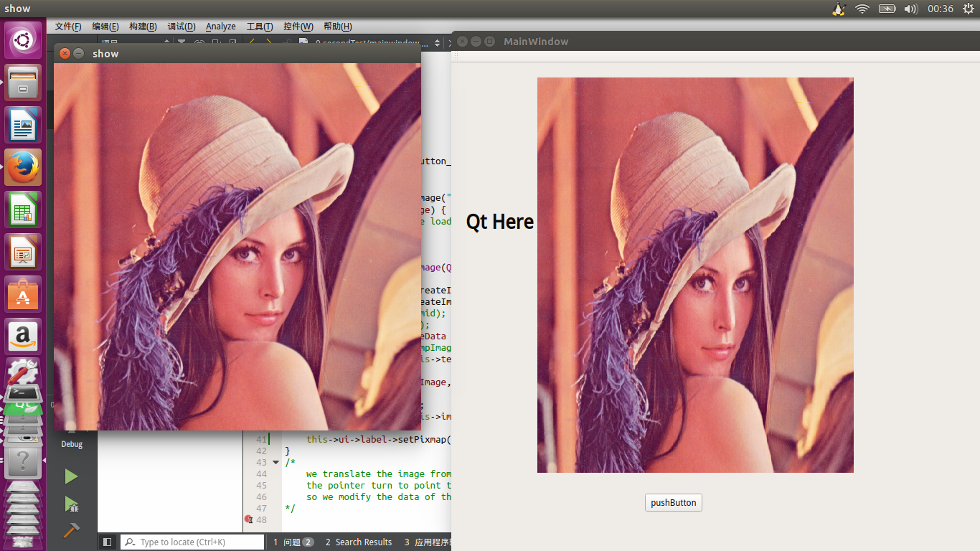Open the Terminal icon in the dock
The image size is (980, 551).
coord(23,393)
